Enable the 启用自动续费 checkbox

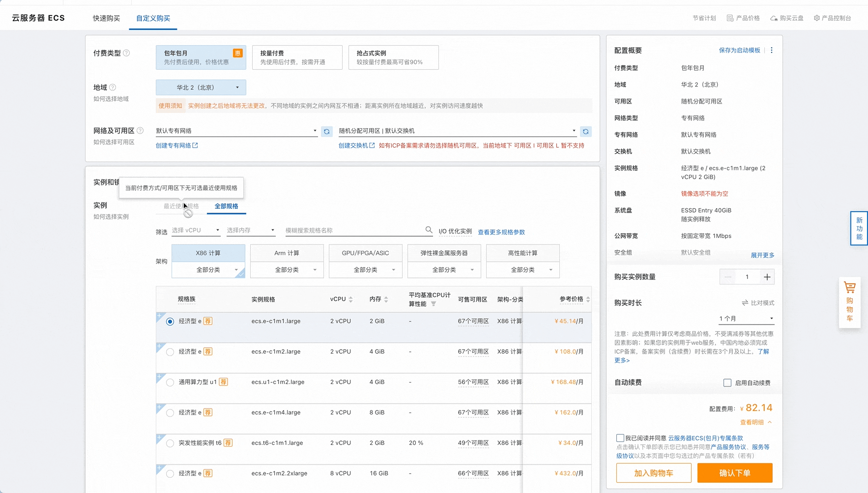(727, 383)
